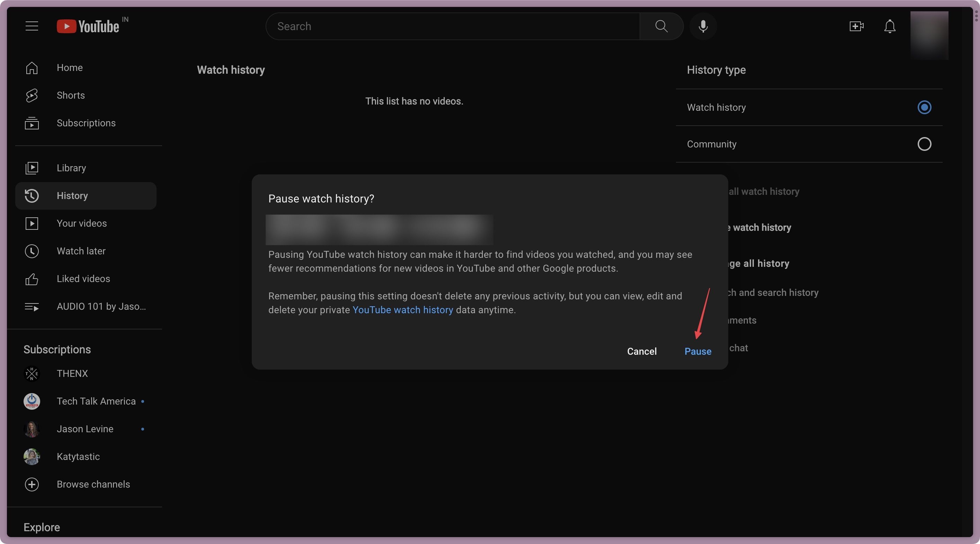Click Pause to confirm pausing history
980x544 pixels.
[x=698, y=351]
